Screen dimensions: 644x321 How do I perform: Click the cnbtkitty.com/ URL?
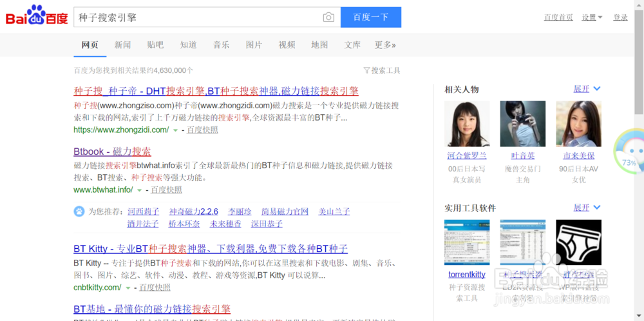coord(98,287)
